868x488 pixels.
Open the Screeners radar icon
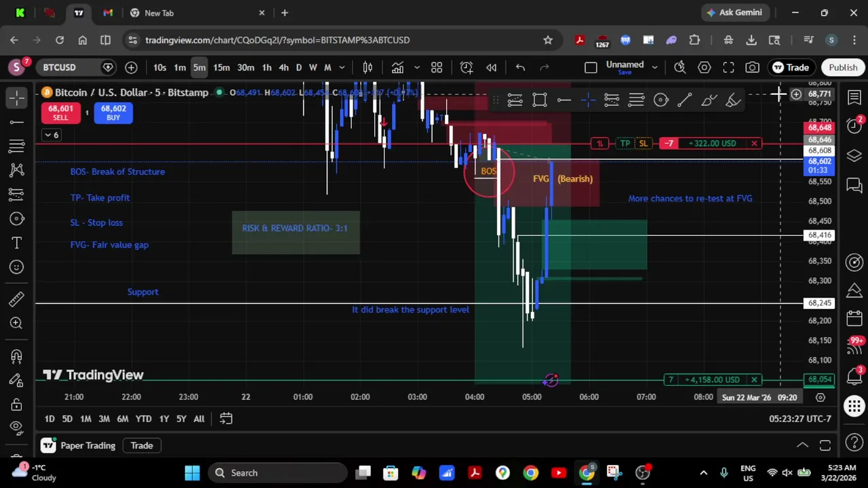(x=854, y=262)
